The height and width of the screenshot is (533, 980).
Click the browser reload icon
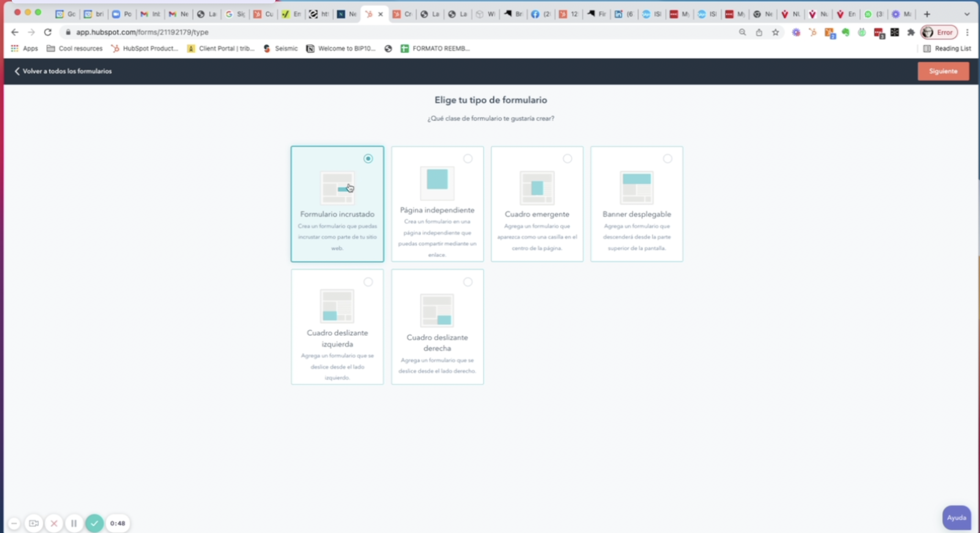[48, 32]
